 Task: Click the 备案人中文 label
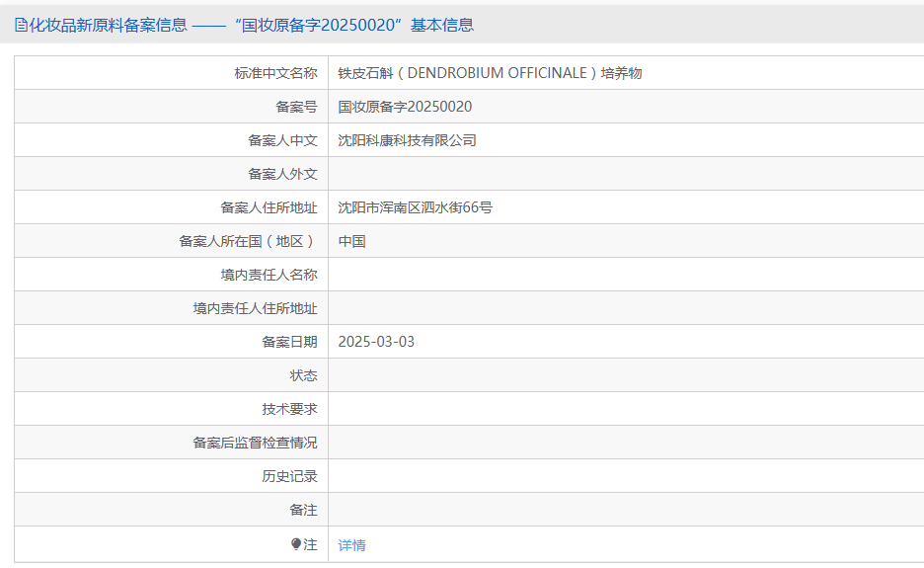click(283, 140)
